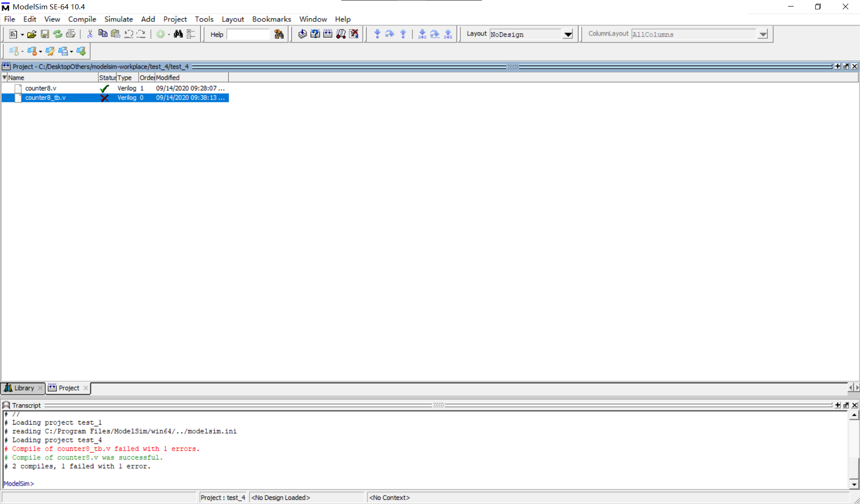This screenshot has width=860, height=504.
Task: Click the Compile selected icon with blue arrow
Action: pos(302,34)
